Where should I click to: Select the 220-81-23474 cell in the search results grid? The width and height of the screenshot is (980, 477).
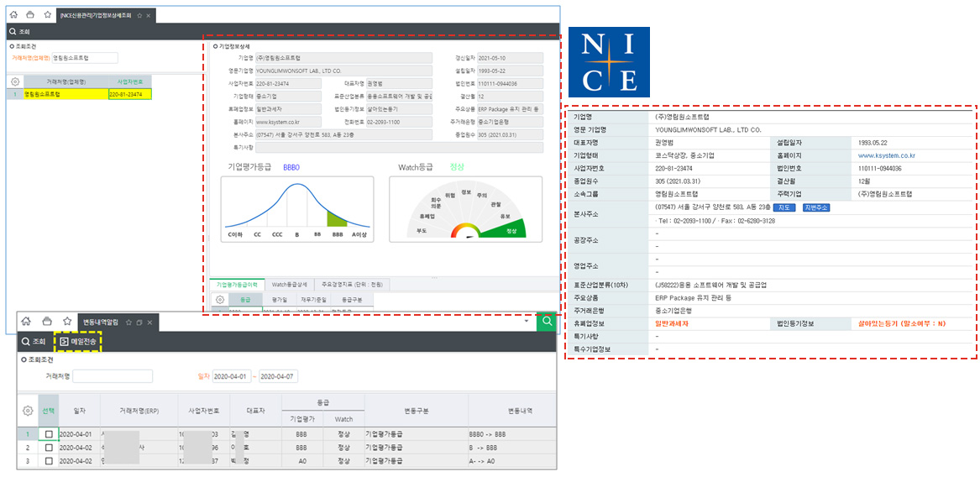tap(129, 94)
